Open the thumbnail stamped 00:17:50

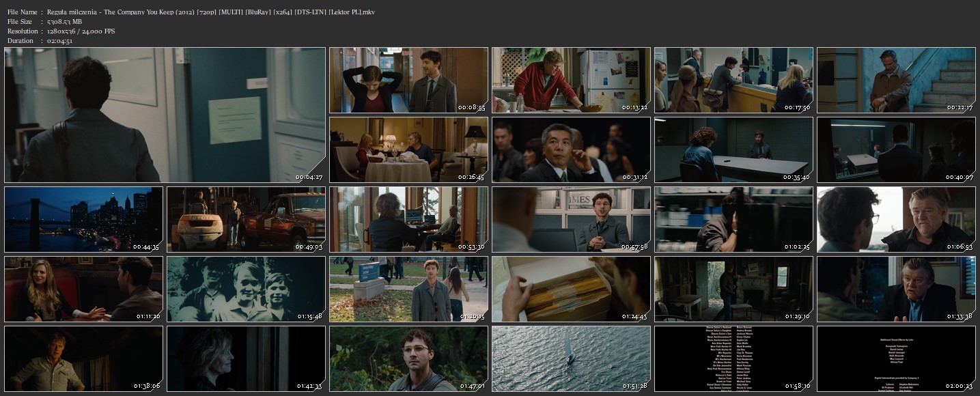733,80
